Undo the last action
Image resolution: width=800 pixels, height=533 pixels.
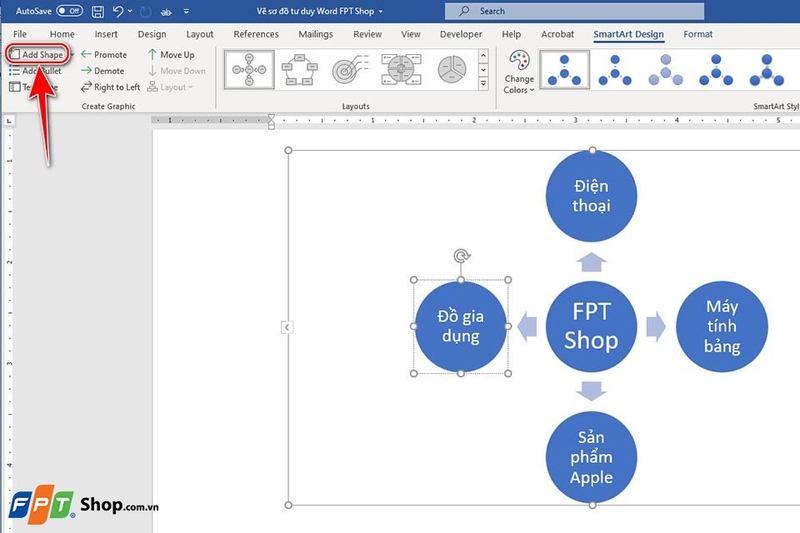coord(119,11)
